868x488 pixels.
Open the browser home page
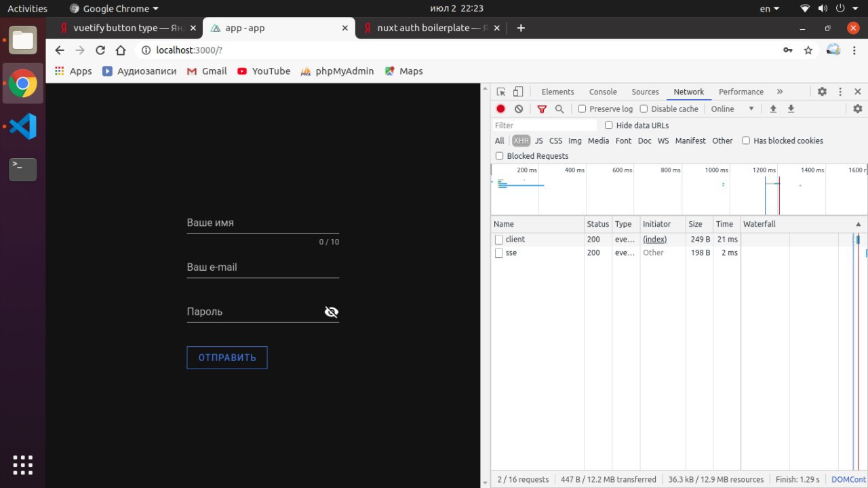[121, 50]
